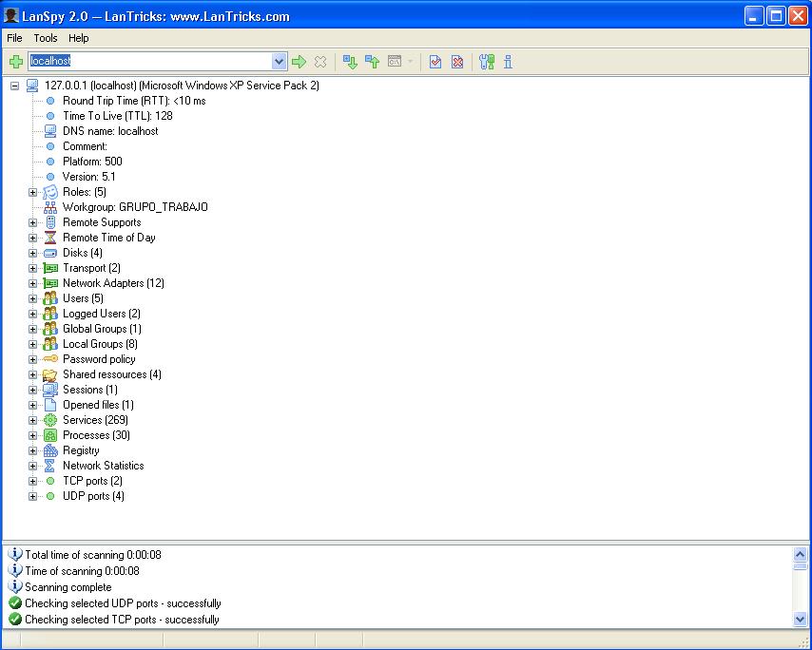Click 'Checking selected UDP ports - successfully' log line
The height and width of the screenshot is (650, 812).
[124, 603]
